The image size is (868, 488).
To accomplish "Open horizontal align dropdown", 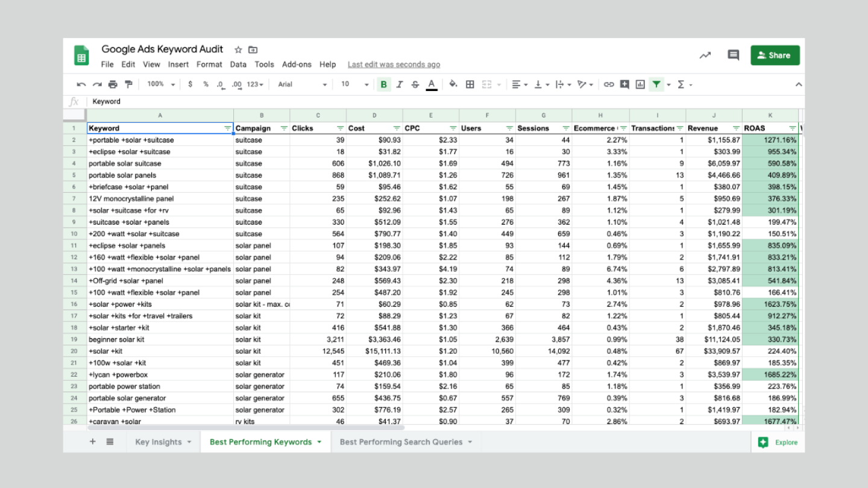I will [520, 84].
